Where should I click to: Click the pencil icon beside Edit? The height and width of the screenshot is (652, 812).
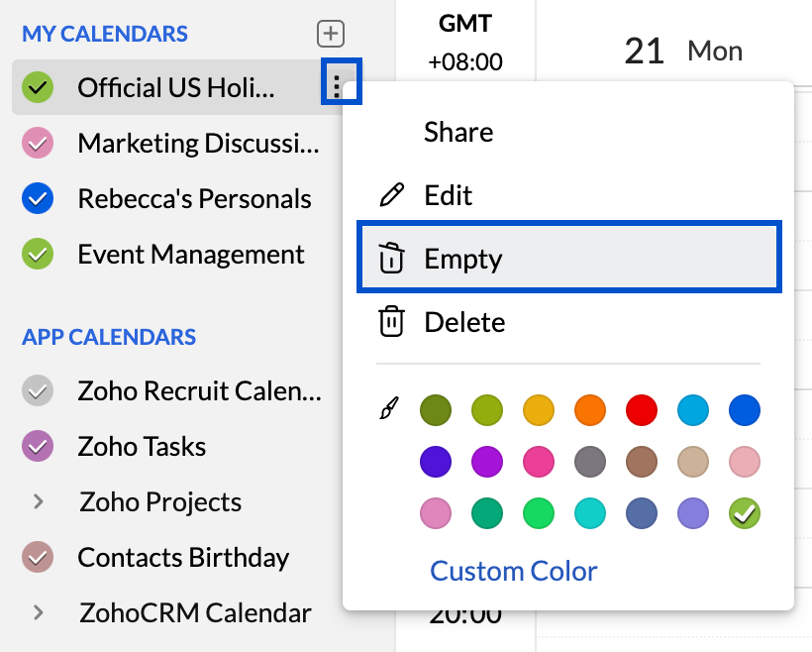(392, 195)
